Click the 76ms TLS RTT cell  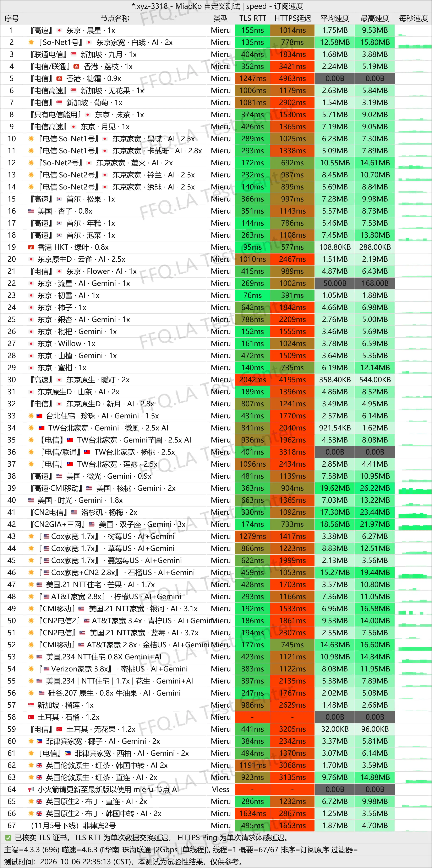(252, 295)
